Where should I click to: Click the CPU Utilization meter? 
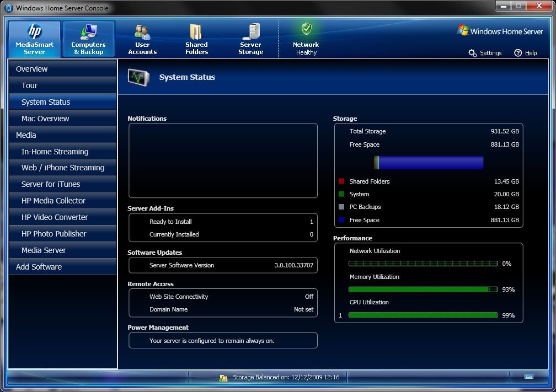(423, 315)
